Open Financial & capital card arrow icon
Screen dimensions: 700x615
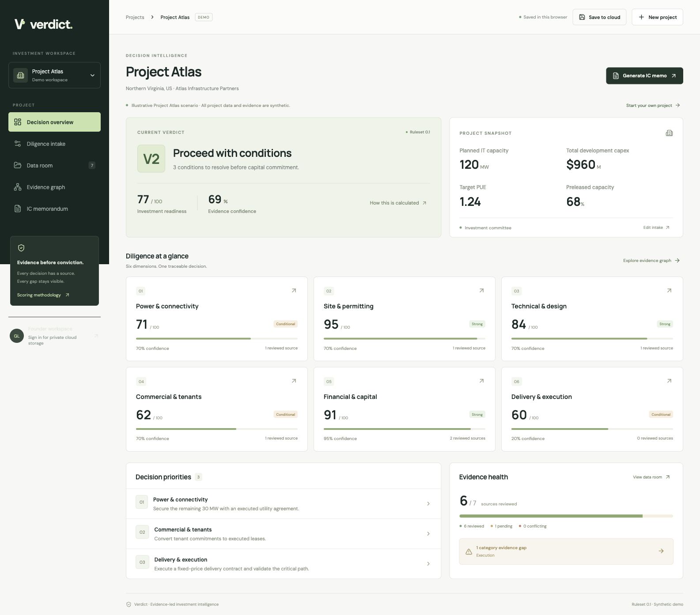point(481,381)
